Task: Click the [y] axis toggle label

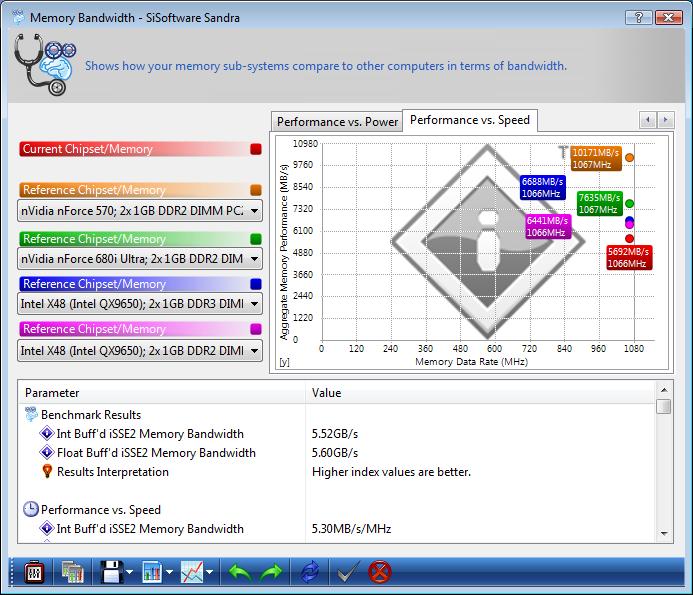Action: (x=285, y=362)
